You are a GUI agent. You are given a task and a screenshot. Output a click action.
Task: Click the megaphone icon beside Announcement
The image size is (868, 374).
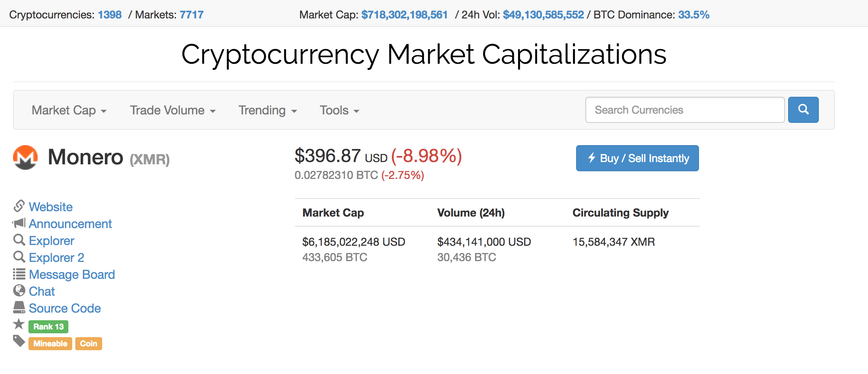coord(19,223)
